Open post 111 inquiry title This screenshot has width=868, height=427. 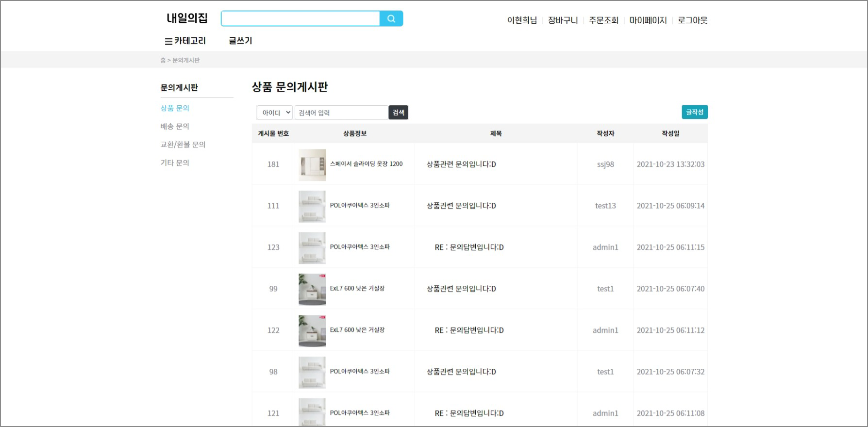[461, 206]
